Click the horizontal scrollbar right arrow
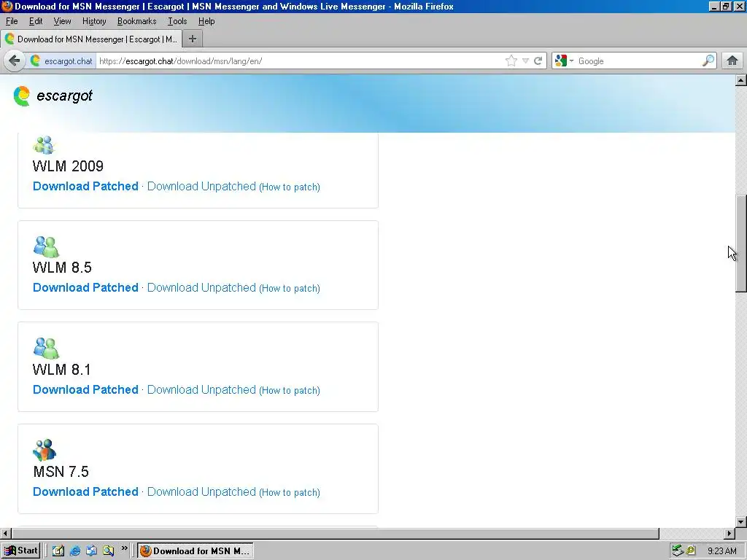The height and width of the screenshot is (560, 747). pos(729,533)
